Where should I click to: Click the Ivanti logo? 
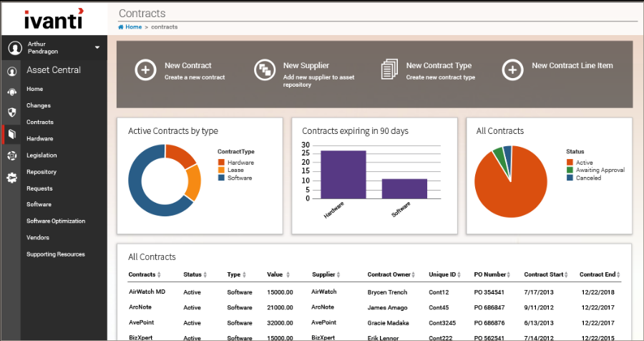(x=54, y=19)
